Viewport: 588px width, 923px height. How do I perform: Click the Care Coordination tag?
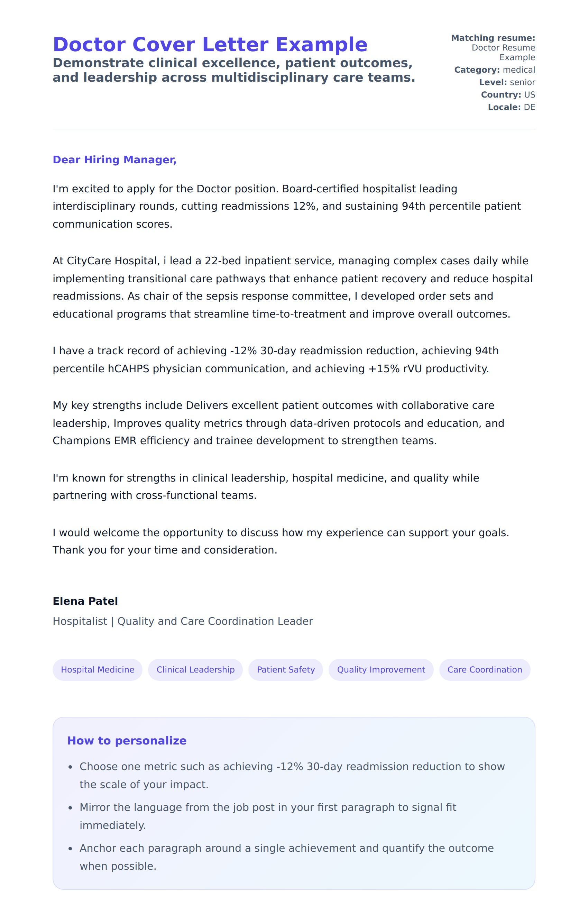tap(485, 670)
